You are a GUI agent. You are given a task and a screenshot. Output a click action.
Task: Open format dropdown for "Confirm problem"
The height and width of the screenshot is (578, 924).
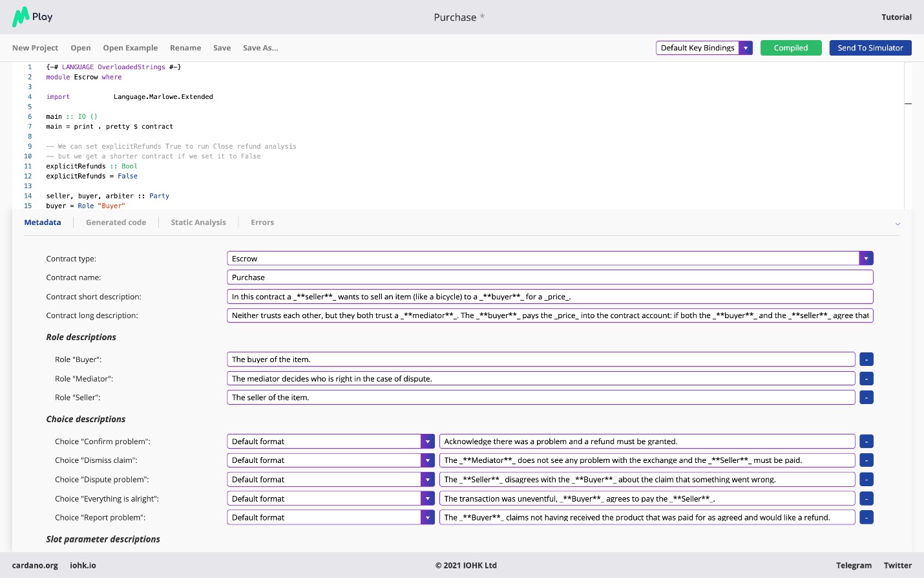pyautogui.click(x=427, y=442)
